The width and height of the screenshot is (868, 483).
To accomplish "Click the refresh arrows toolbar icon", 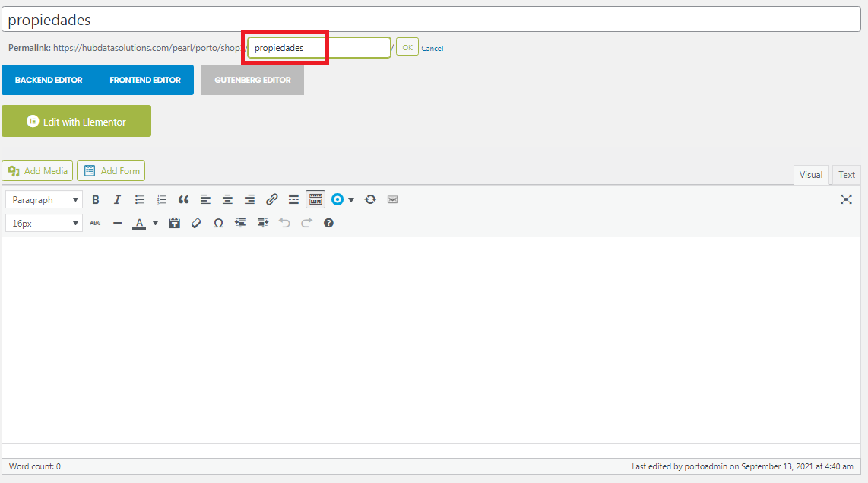I will (370, 199).
